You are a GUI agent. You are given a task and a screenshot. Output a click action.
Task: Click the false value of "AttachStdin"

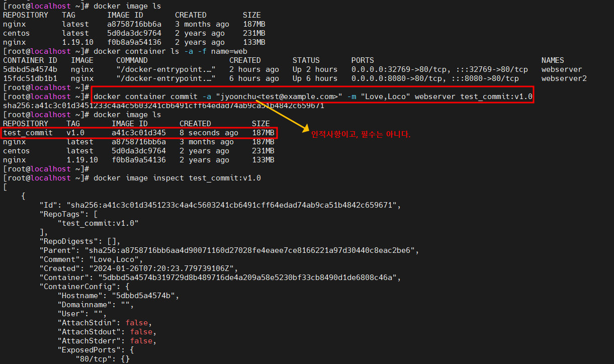(137, 323)
